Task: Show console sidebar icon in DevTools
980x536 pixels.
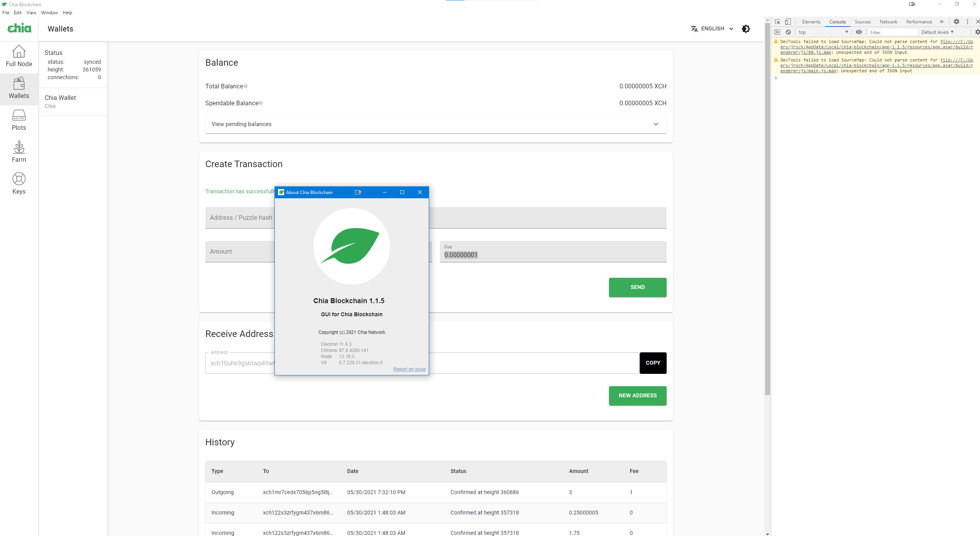Action: (777, 32)
